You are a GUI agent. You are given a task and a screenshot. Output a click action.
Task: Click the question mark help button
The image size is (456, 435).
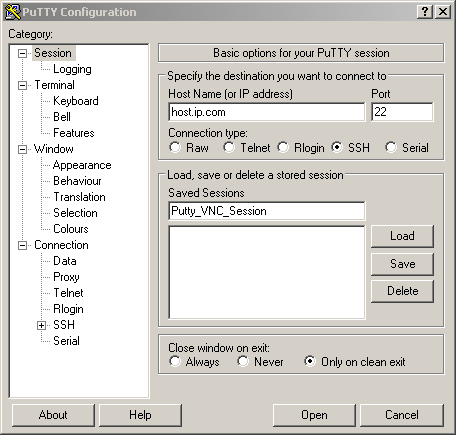click(x=425, y=12)
